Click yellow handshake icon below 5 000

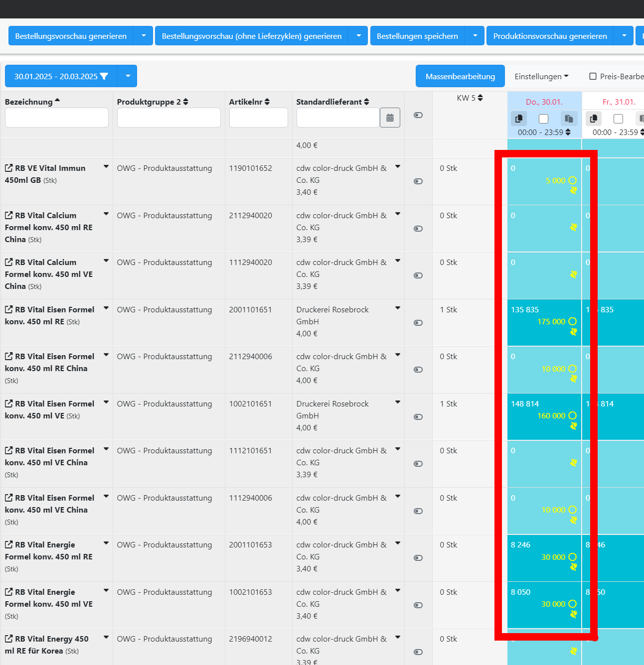(573, 190)
